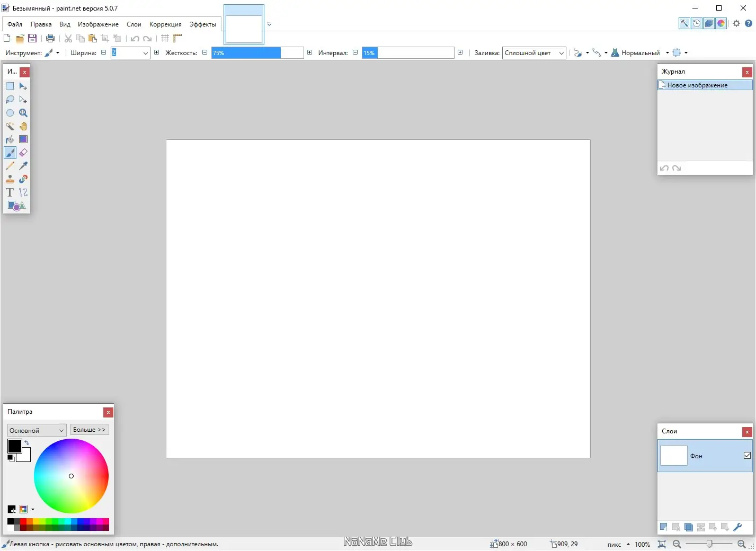The height and width of the screenshot is (551, 756).
Task: Select the Text tool
Action: [x=10, y=192]
